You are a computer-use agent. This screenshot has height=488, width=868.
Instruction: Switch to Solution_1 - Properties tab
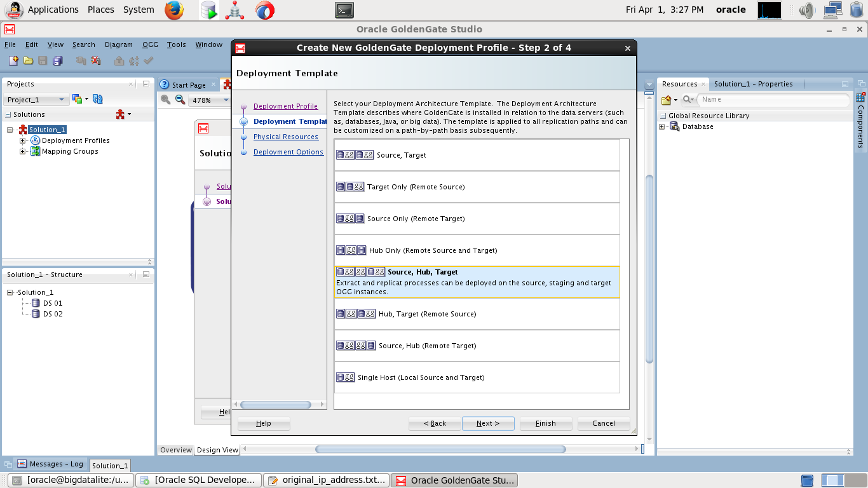(x=753, y=84)
